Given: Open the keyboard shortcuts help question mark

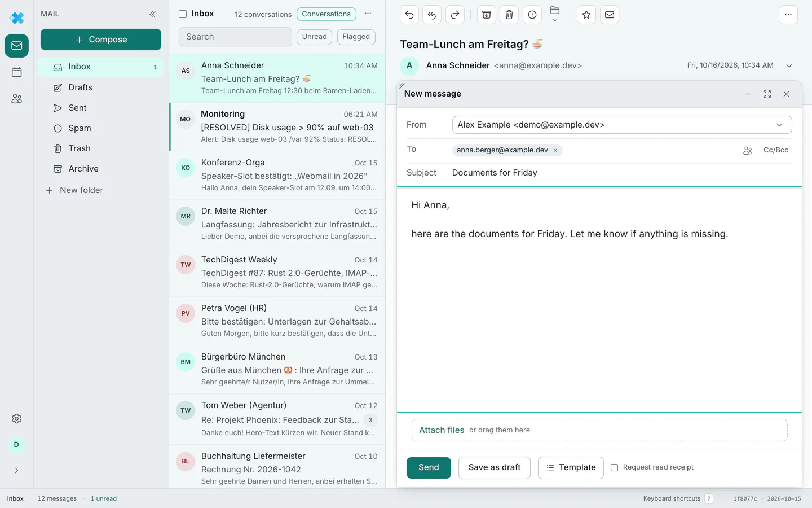Looking at the screenshot, I should coord(709,498).
